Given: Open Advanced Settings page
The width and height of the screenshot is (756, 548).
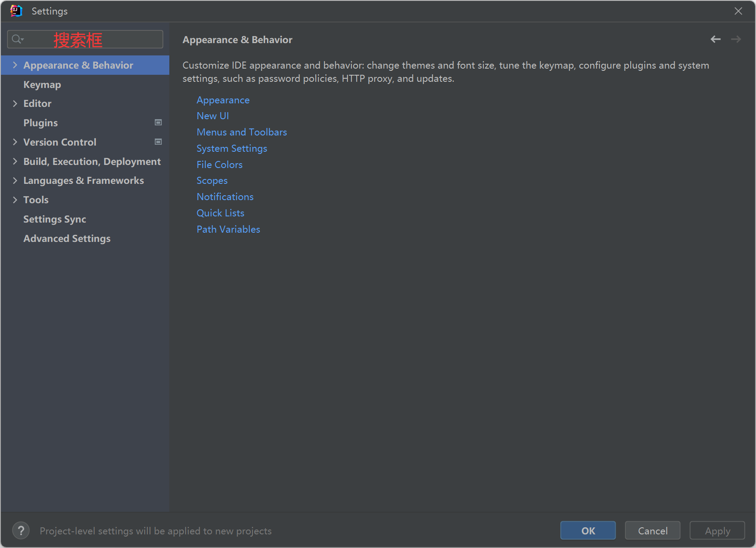Looking at the screenshot, I should pos(85,238).
